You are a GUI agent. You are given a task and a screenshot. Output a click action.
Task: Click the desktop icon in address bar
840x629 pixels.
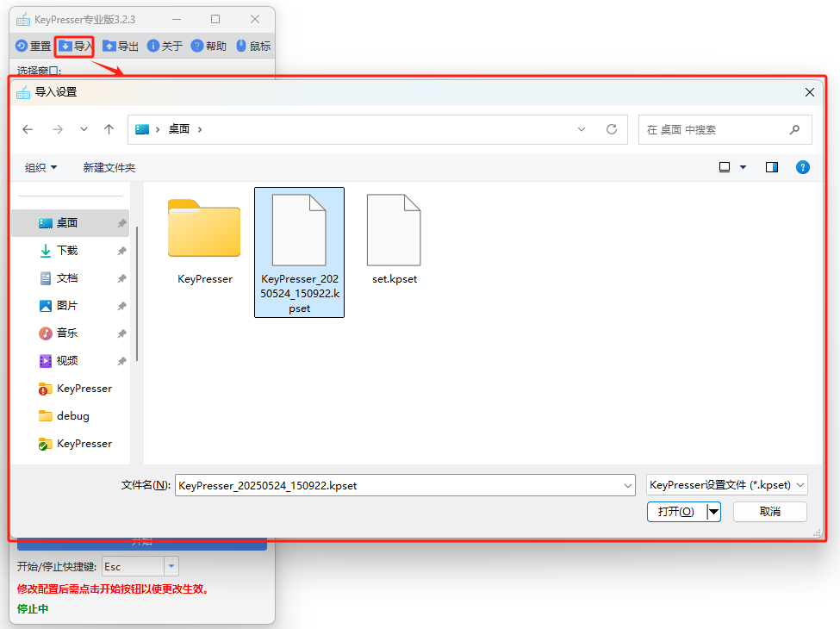pyautogui.click(x=142, y=129)
